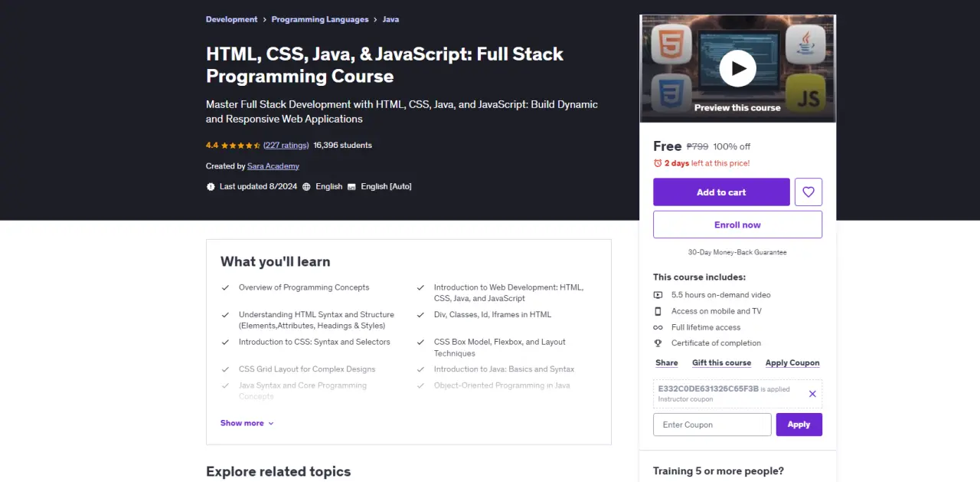The image size is (980, 482).
Task: Remove applied coupon with X icon
Action: [812, 394]
